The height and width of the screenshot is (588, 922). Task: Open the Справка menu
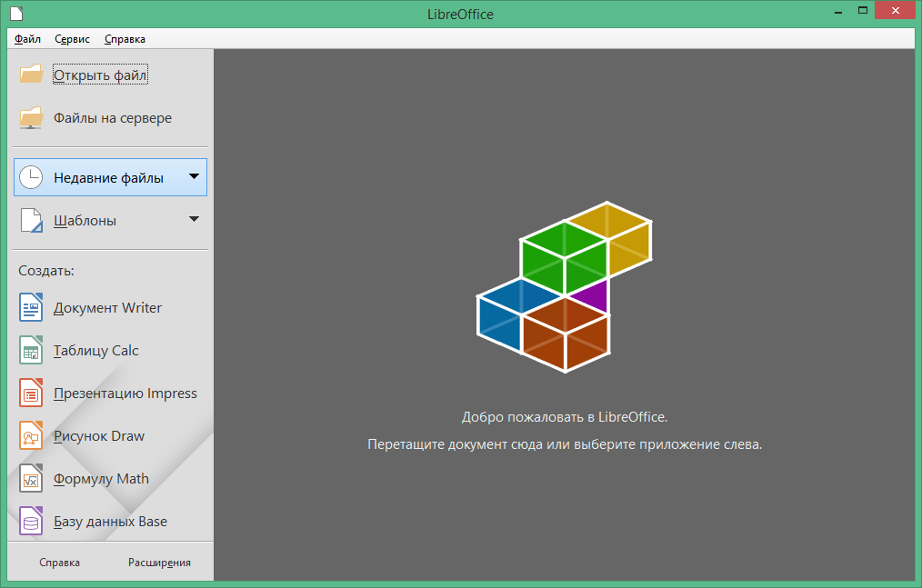click(124, 38)
